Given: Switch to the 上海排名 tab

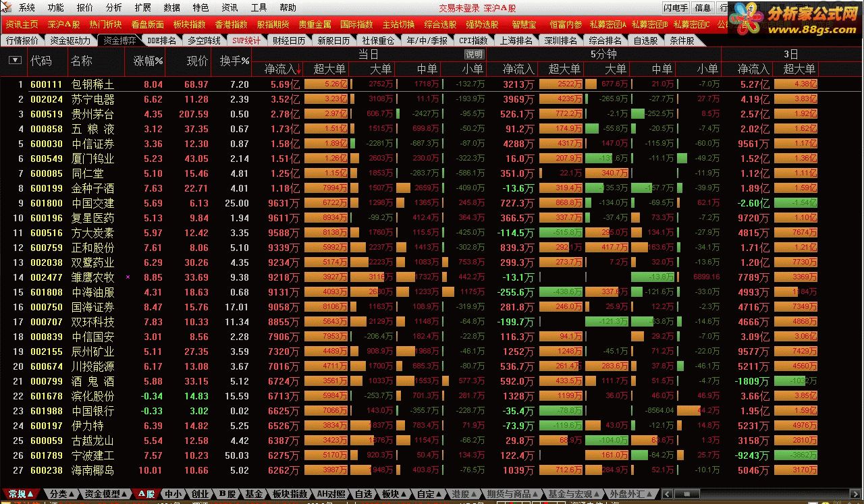Looking at the screenshot, I should pyautogui.click(x=516, y=40).
